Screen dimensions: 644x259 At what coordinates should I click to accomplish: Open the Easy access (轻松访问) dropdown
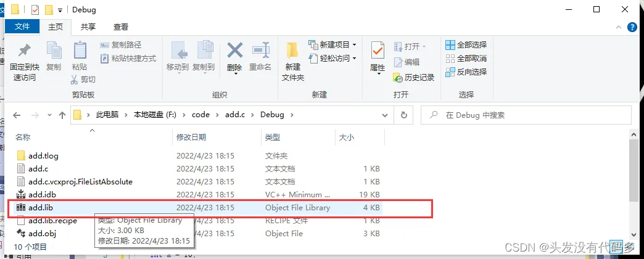tap(332, 59)
